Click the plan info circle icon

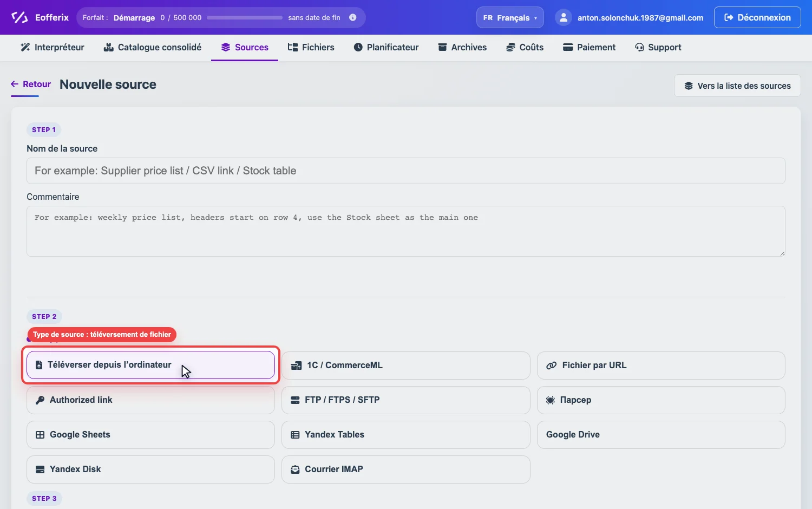point(353,17)
